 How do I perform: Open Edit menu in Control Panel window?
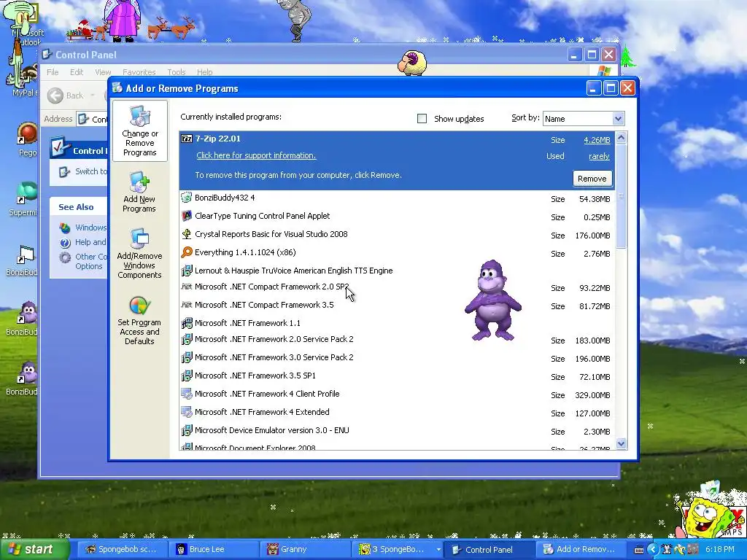[76, 72]
